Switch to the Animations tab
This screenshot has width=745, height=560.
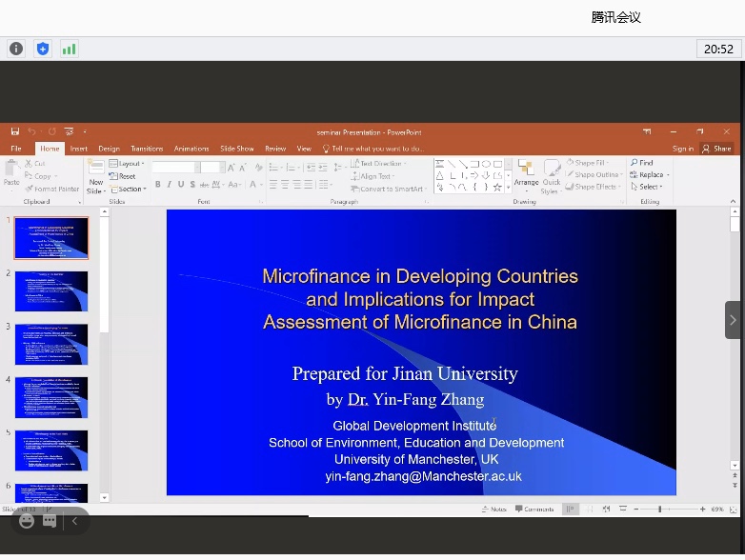tap(191, 149)
